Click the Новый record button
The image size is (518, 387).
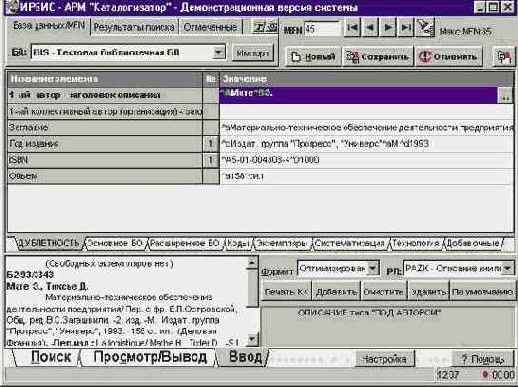313,57
